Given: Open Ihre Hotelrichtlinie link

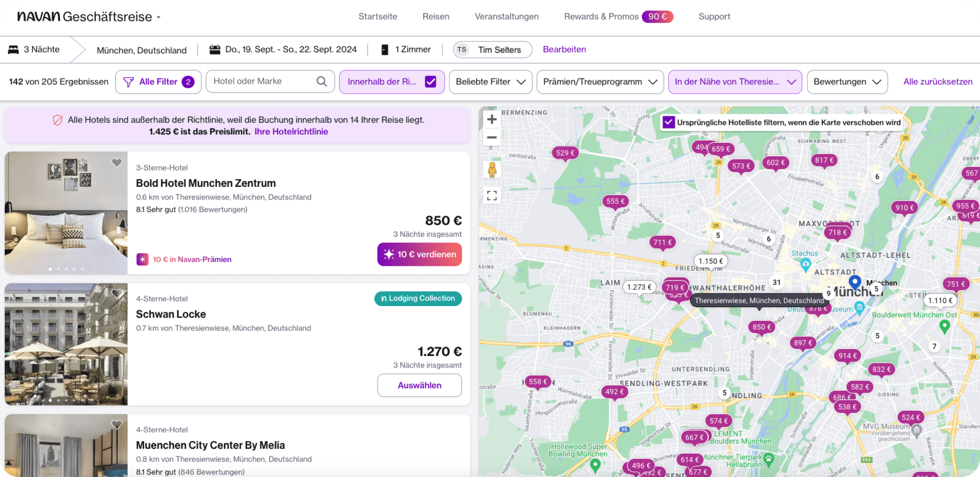Looking at the screenshot, I should tap(291, 132).
